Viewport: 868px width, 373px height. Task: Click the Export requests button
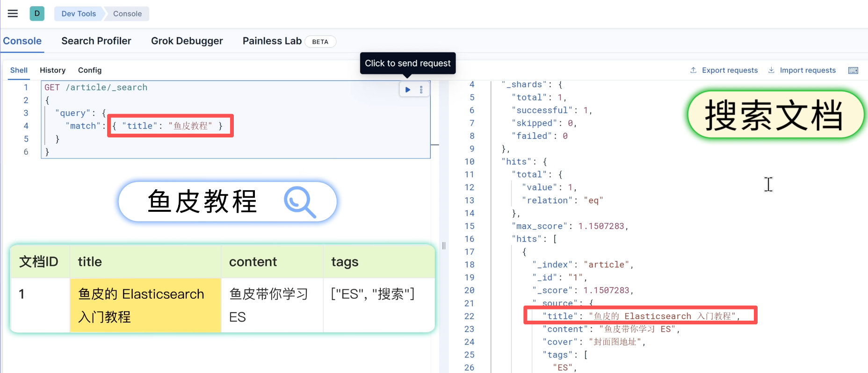[x=729, y=70]
